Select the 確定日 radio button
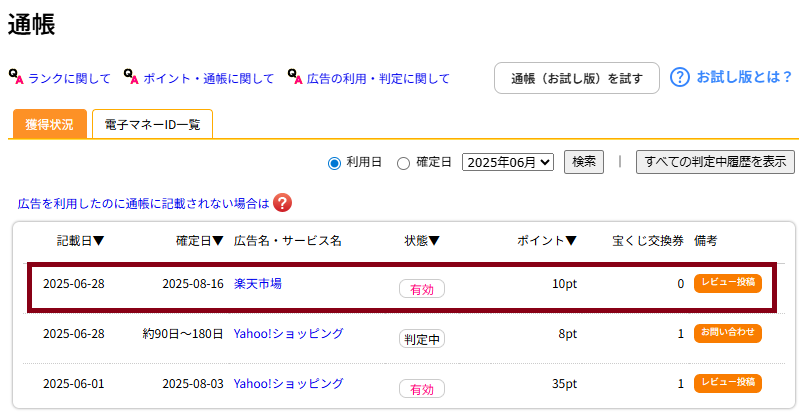799x413 pixels. (x=403, y=164)
